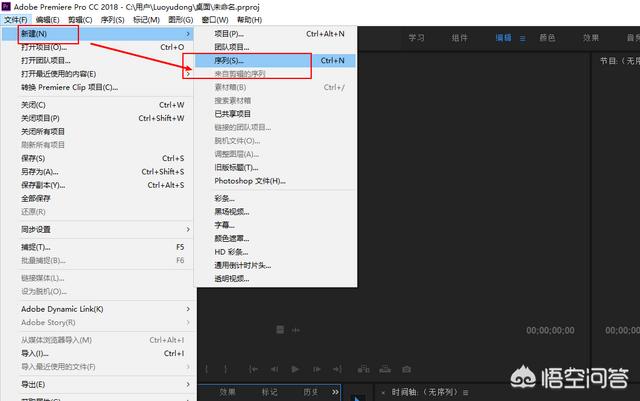Open the 标记(M) menu
The height and width of the screenshot is (401, 640).
tap(147, 20)
